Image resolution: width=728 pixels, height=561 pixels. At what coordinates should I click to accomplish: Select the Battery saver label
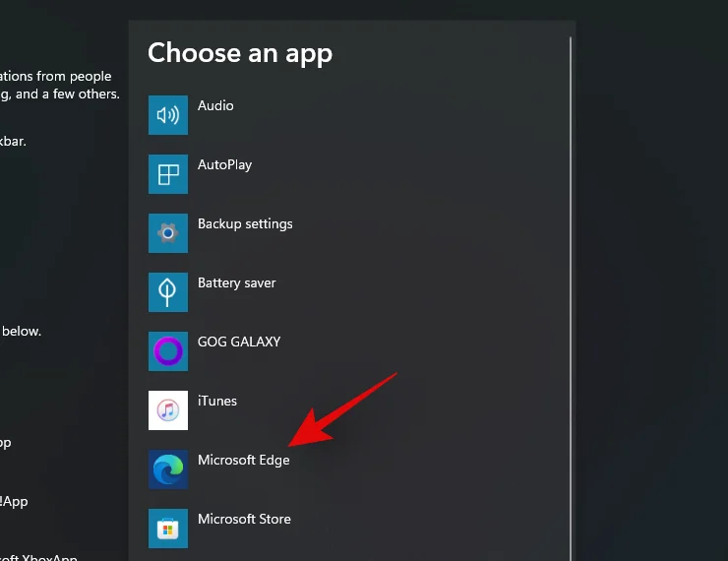click(x=237, y=282)
